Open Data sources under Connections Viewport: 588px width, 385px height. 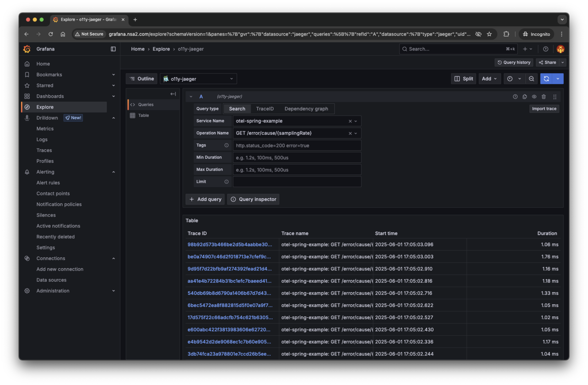tap(51, 280)
